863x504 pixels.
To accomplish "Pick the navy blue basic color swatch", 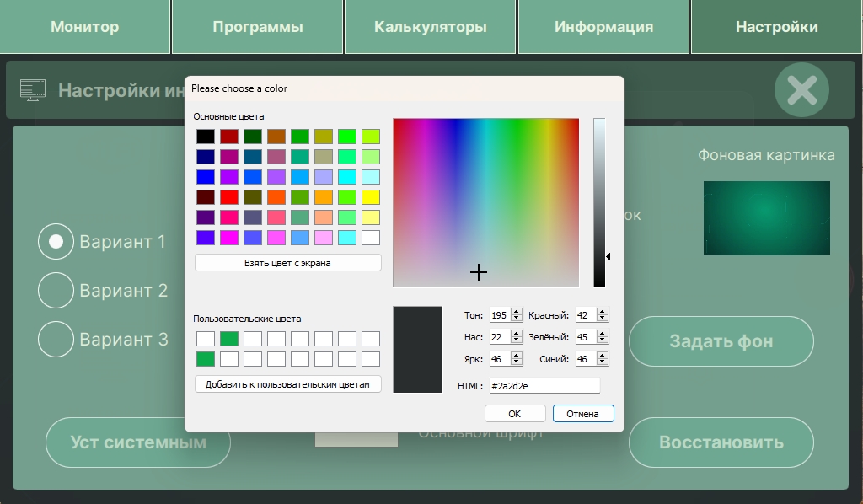I will pyautogui.click(x=206, y=156).
